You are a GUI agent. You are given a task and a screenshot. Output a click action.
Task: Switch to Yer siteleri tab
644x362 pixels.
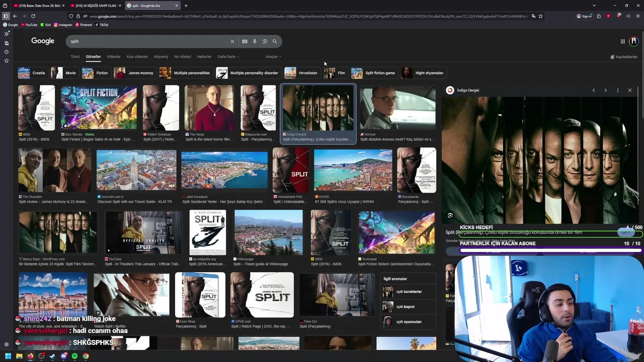182,57
